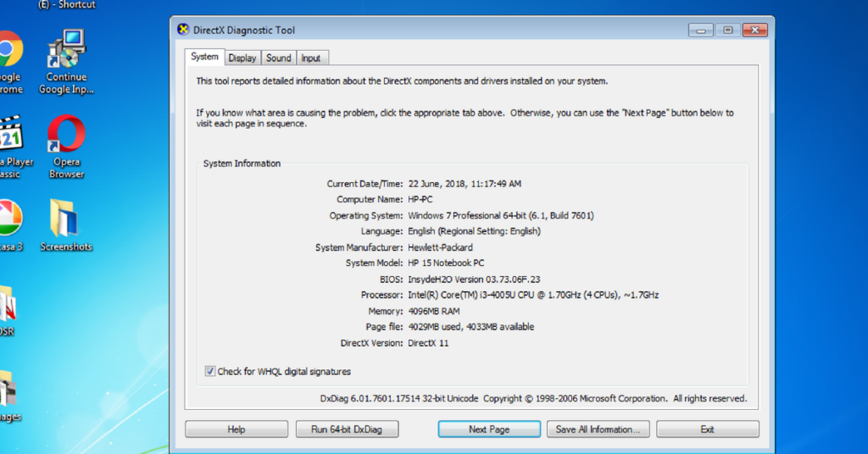This screenshot has height=454, width=868.
Task: Select the System tab
Action: click(204, 57)
